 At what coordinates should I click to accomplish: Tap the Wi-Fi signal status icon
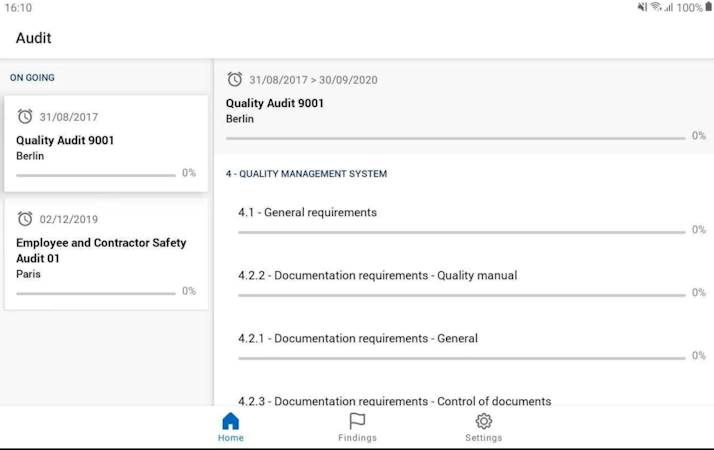coord(656,8)
